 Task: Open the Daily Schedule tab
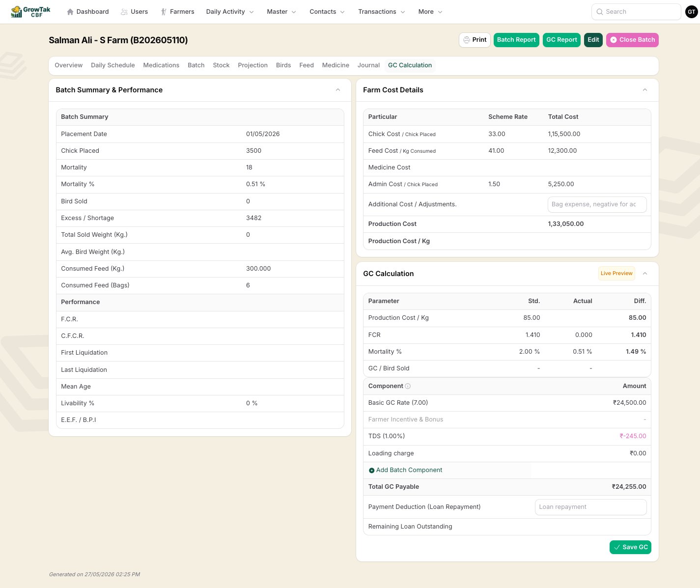point(113,65)
